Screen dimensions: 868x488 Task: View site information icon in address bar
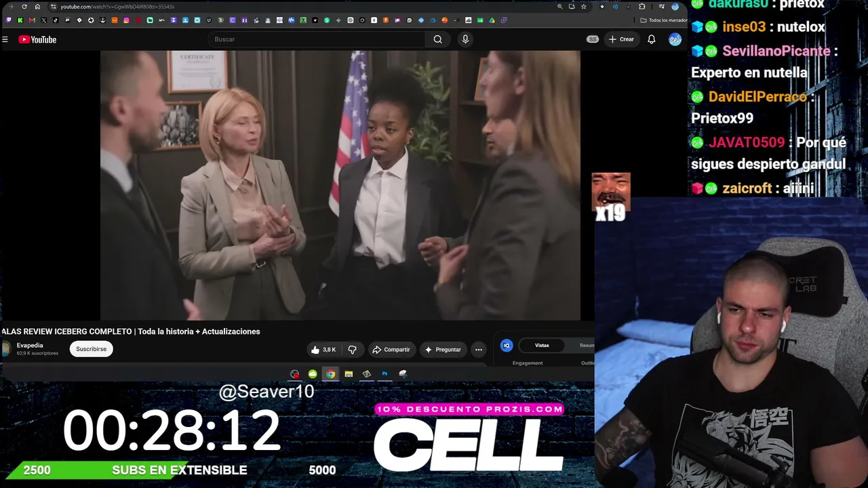(53, 7)
